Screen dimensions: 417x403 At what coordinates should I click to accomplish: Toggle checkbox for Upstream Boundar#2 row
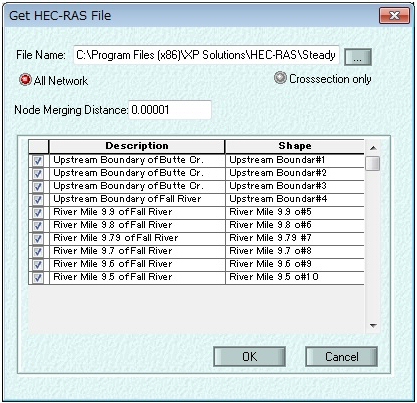pyautogui.click(x=38, y=174)
